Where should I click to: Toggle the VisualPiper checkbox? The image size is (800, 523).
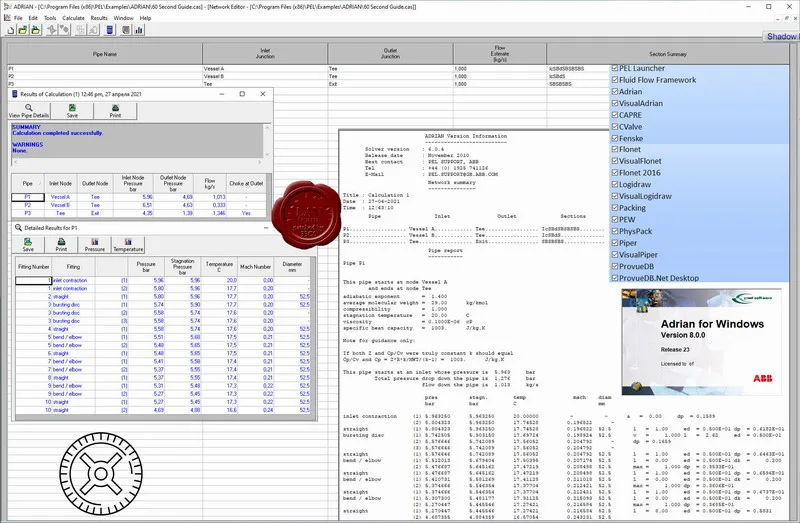(615, 255)
